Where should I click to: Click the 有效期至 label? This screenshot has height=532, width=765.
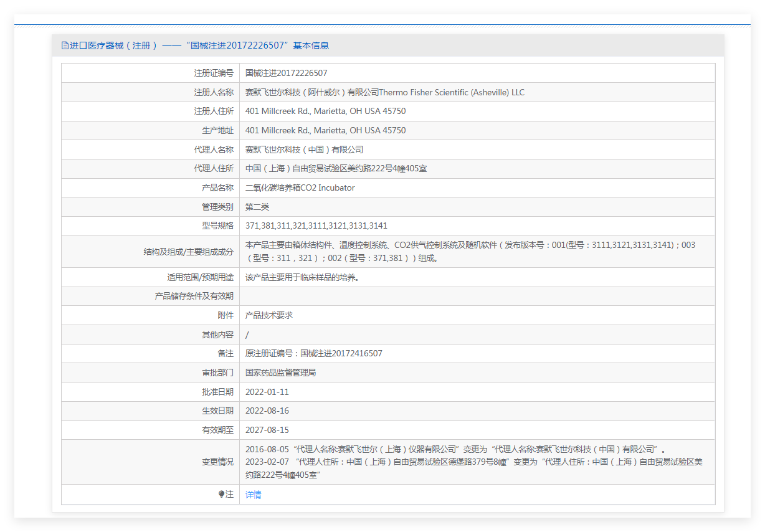[x=218, y=430]
